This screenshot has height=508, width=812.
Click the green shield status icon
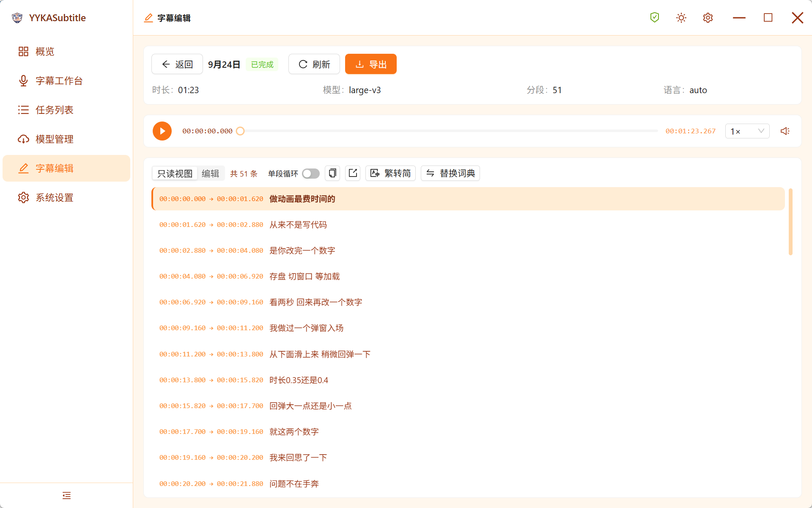pyautogui.click(x=655, y=18)
